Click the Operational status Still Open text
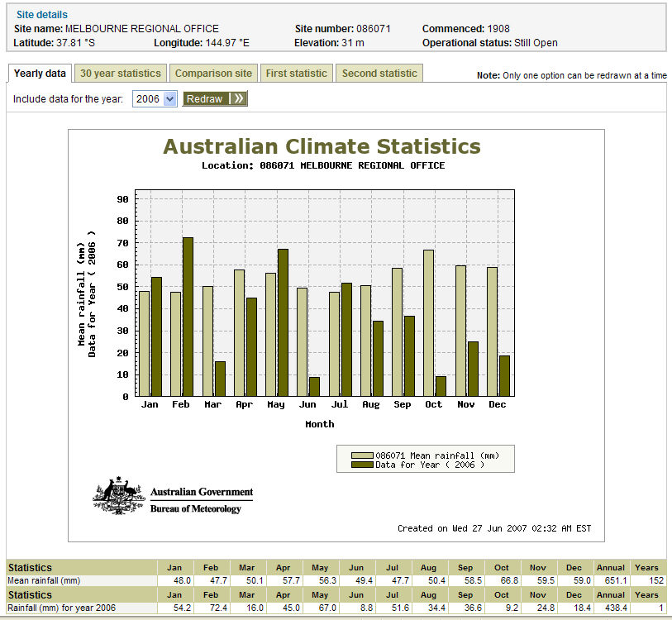Viewport: 672px width, 620px height. [490, 43]
